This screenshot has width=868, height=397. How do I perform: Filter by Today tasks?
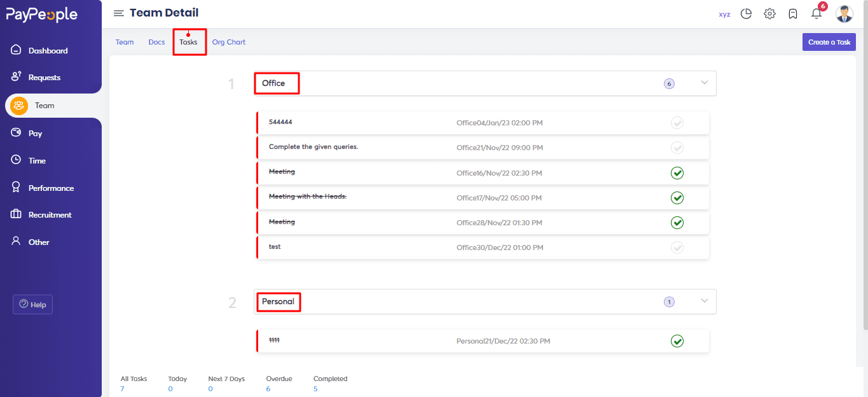(x=177, y=383)
